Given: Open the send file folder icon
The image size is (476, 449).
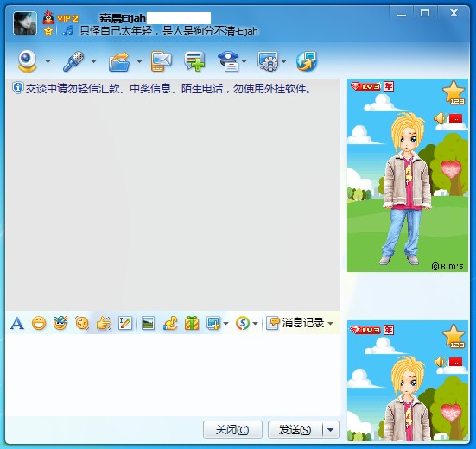Looking at the screenshot, I should click(x=119, y=61).
